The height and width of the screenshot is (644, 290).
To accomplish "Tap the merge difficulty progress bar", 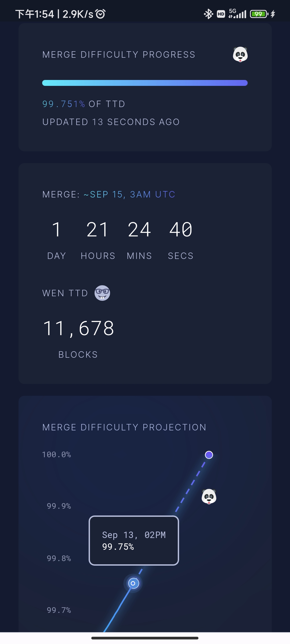I will tap(145, 83).
